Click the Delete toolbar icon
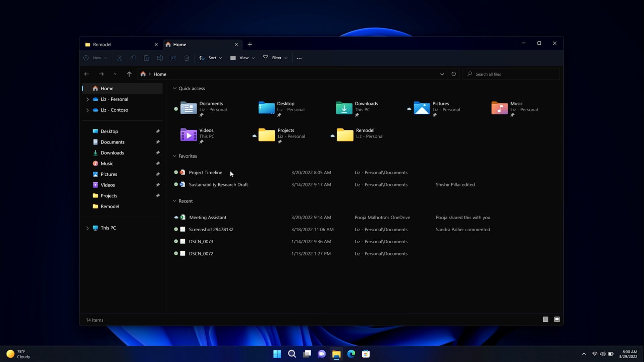This screenshot has width=644, height=362. click(186, 58)
